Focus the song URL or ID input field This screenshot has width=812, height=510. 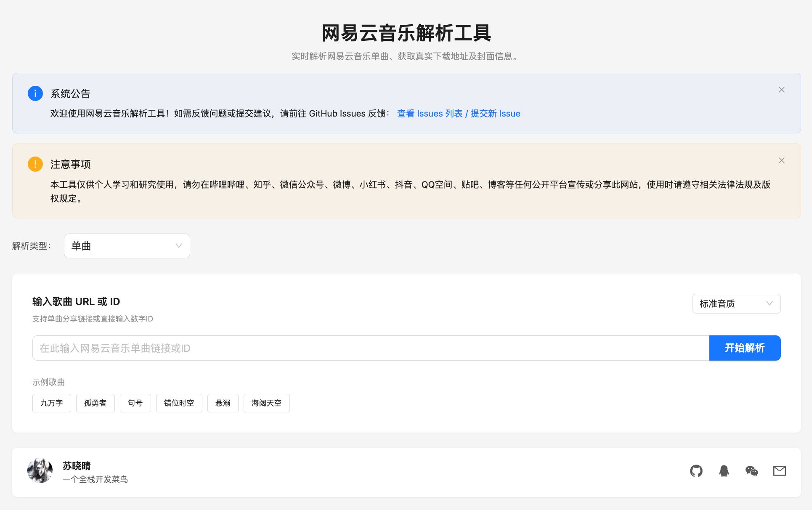[x=371, y=348]
